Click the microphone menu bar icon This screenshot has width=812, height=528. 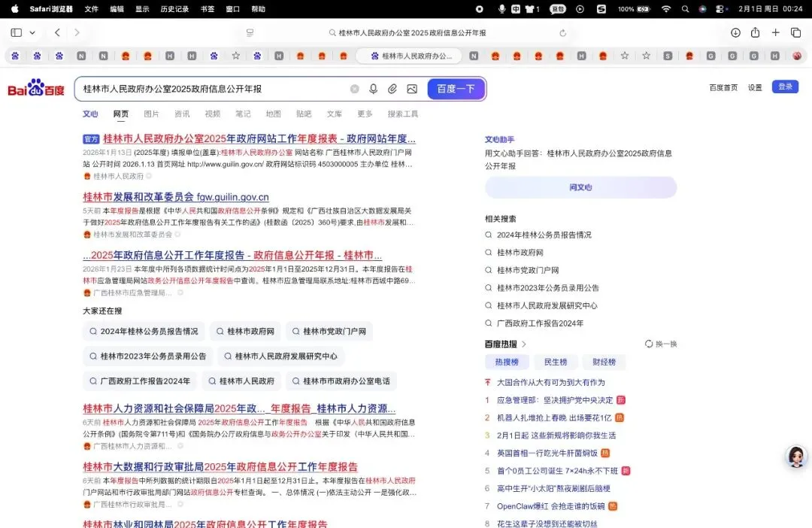[501, 9]
